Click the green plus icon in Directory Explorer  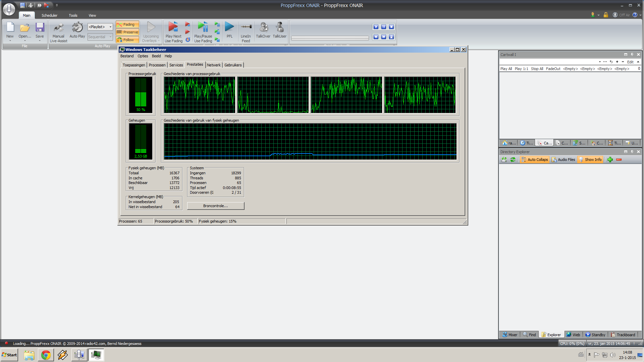tap(610, 160)
